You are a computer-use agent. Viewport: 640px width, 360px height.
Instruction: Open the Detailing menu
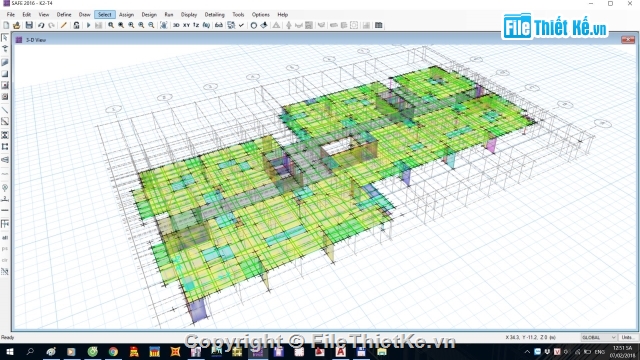coord(215,15)
